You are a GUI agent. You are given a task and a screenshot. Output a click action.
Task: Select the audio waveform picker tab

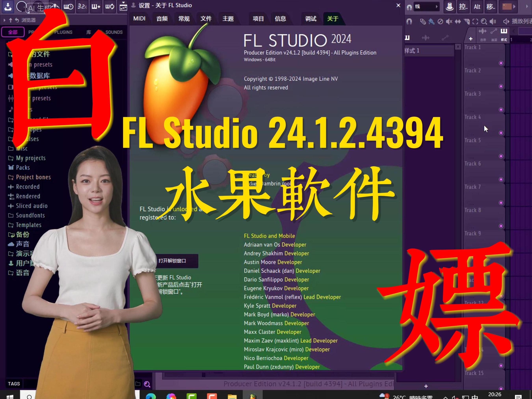pos(483,31)
